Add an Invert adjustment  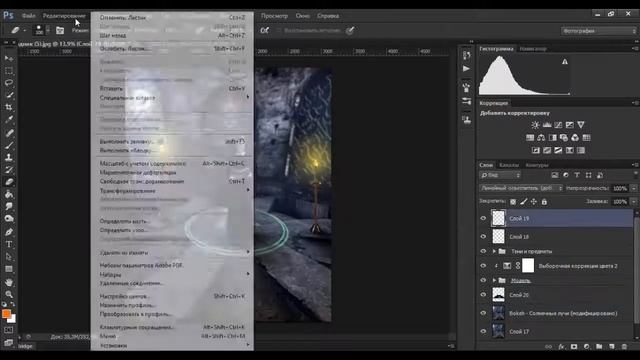tap(536, 151)
